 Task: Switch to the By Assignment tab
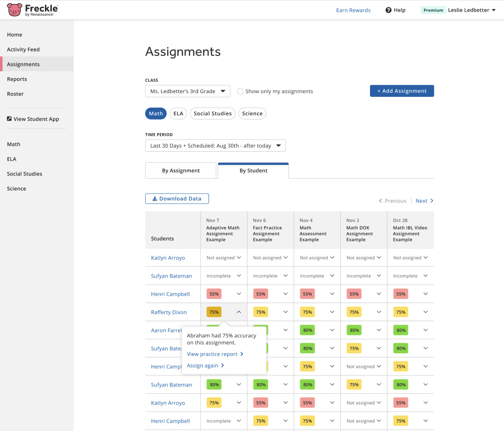tap(181, 170)
